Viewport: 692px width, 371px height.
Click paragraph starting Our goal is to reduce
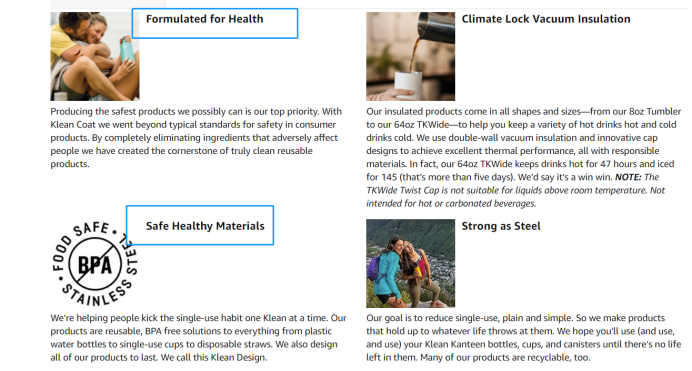tap(523, 337)
